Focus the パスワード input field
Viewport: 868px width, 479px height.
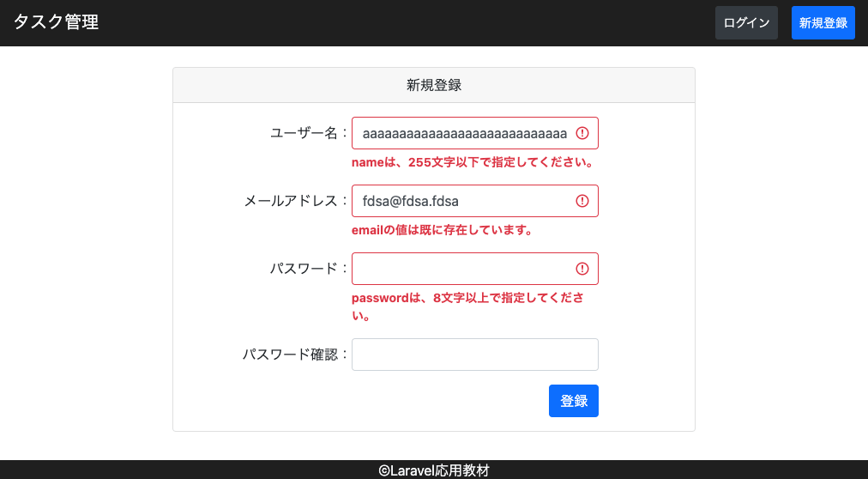pyautogui.click(x=475, y=269)
